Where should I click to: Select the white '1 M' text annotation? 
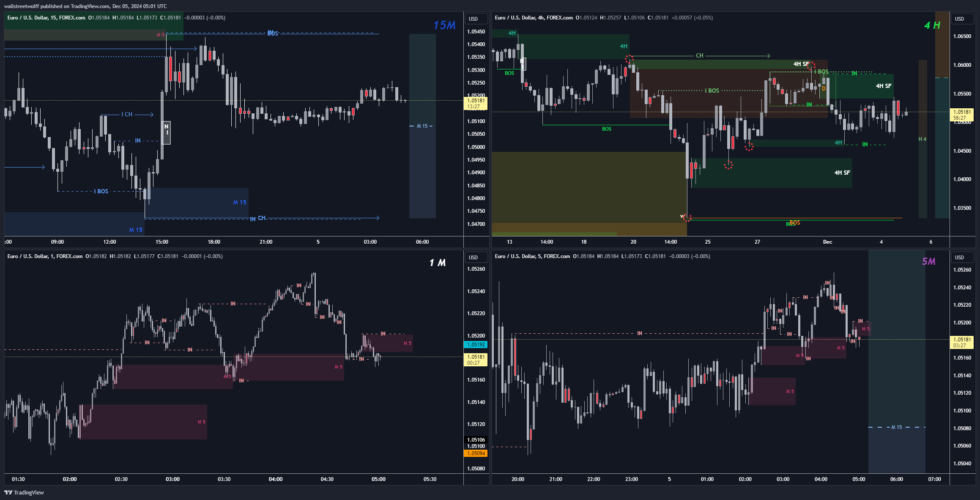point(438,263)
